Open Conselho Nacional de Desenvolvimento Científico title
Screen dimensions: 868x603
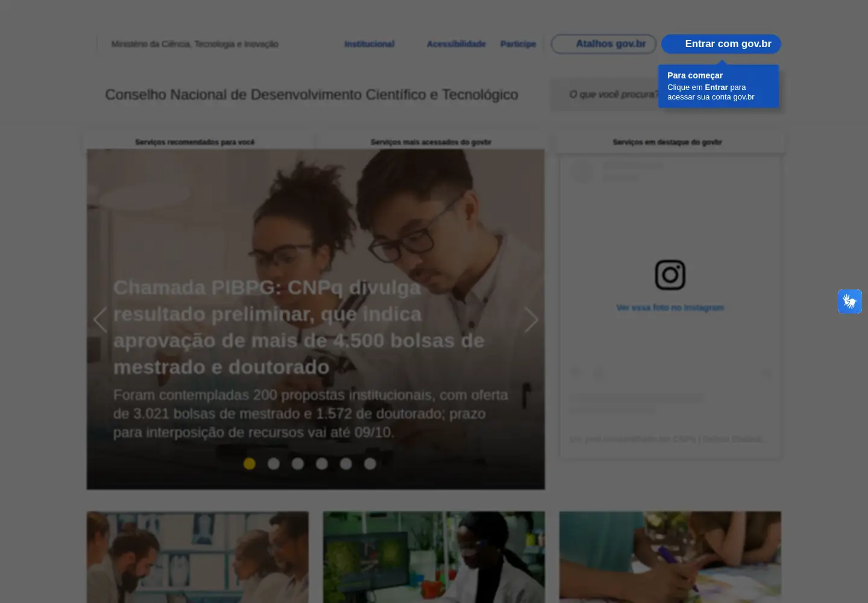pos(312,95)
